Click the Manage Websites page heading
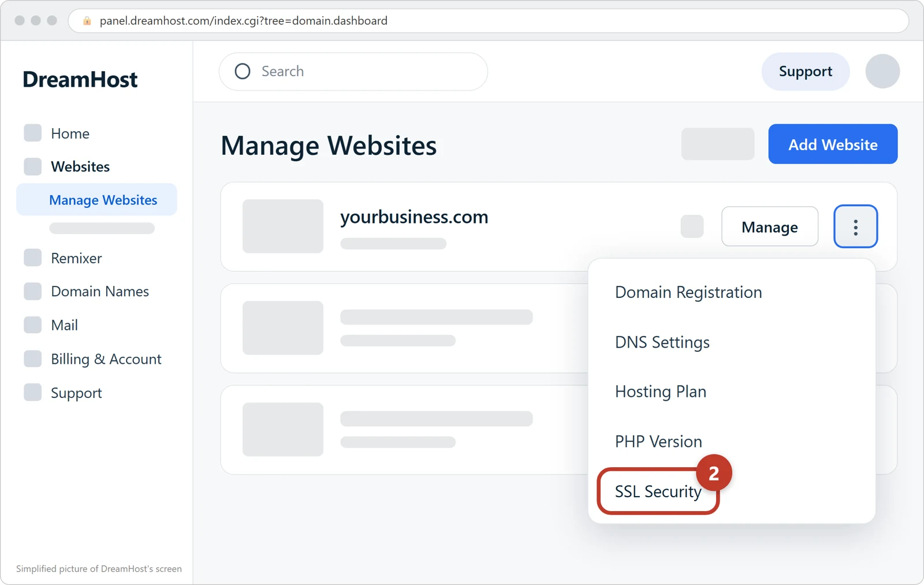924x585 pixels. pos(329,146)
